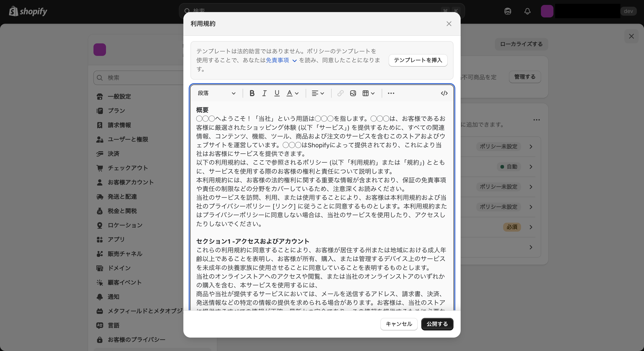Open the text alignment dropdown
The height and width of the screenshot is (351, 644).
pyautogui.click(x=318, y=93)
